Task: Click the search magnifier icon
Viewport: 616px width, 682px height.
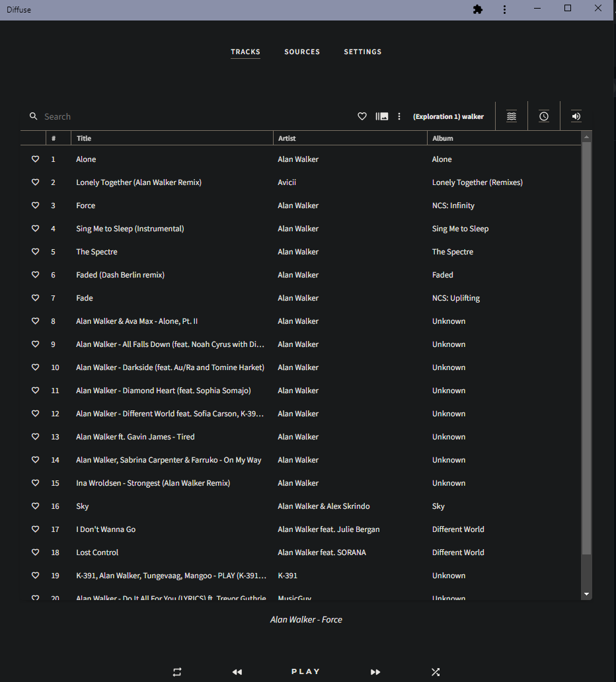Action: pyautogui.click(x=34, y=116)
